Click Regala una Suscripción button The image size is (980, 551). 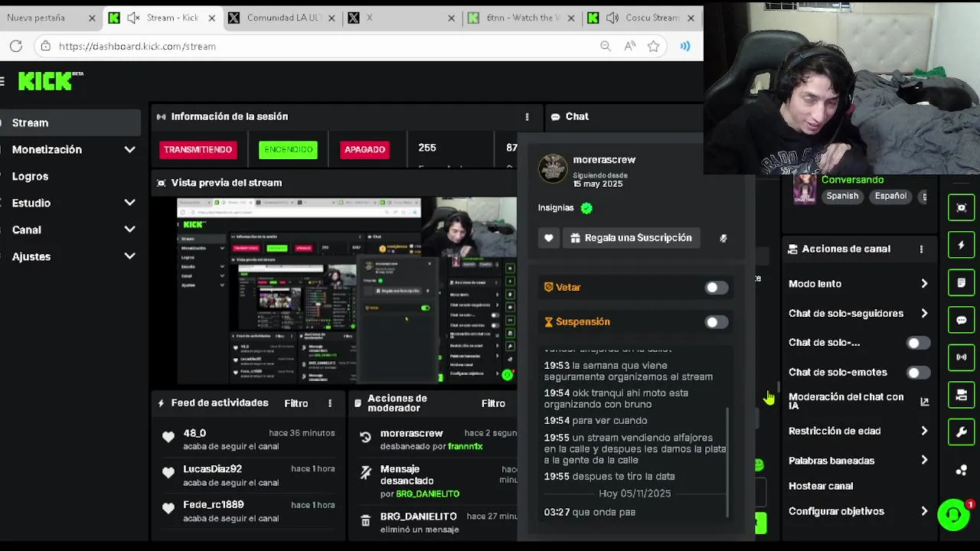[x=632, y=238]
